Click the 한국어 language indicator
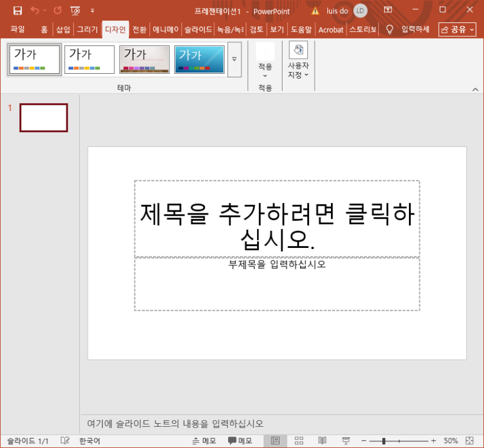The image size is (484, 448). 90,441
